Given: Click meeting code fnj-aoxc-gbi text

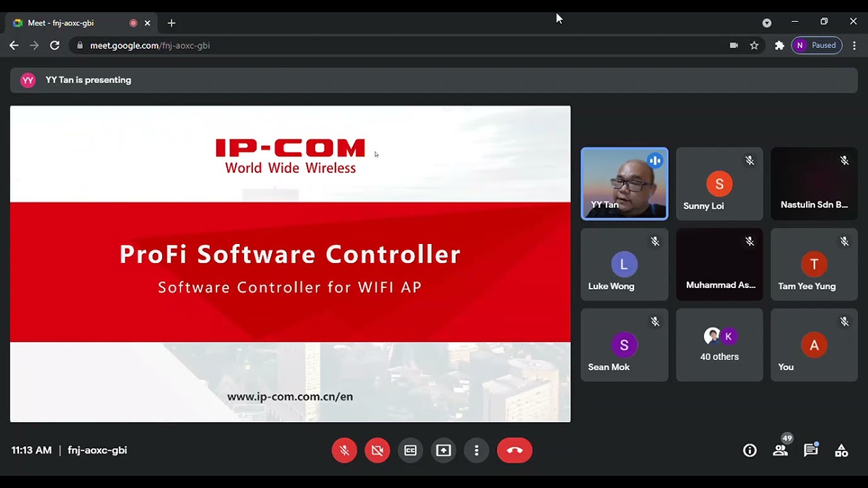Looking at the screenshot, I should pos(97,450).
